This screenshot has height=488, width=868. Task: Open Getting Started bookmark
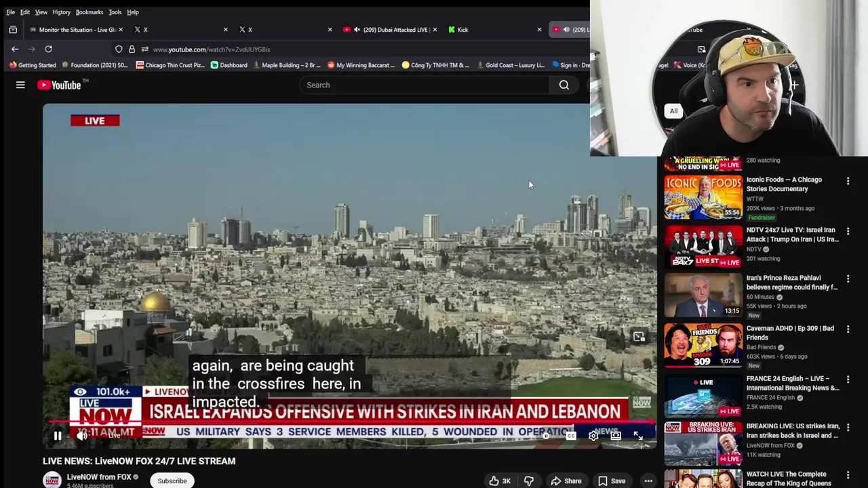(33, 65)
